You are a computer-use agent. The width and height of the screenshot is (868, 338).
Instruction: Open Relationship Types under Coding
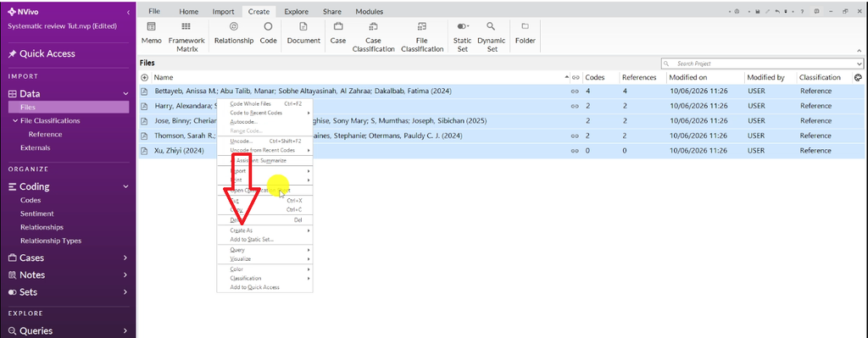pos(51,241)
